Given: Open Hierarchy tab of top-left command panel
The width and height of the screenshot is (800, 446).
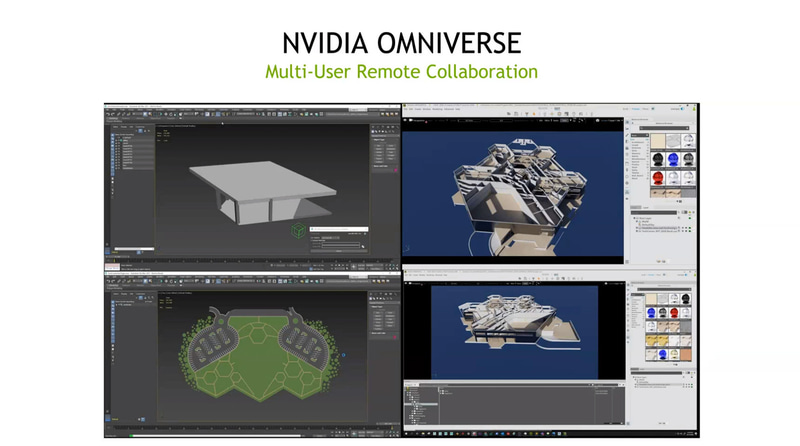Looking at the screenshot, I should (x=383, y=127).
